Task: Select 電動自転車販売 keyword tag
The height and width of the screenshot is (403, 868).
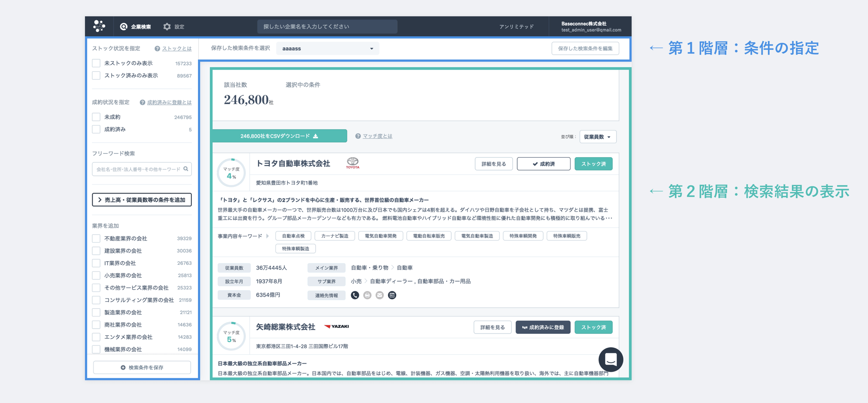Action: click(429, 236)
